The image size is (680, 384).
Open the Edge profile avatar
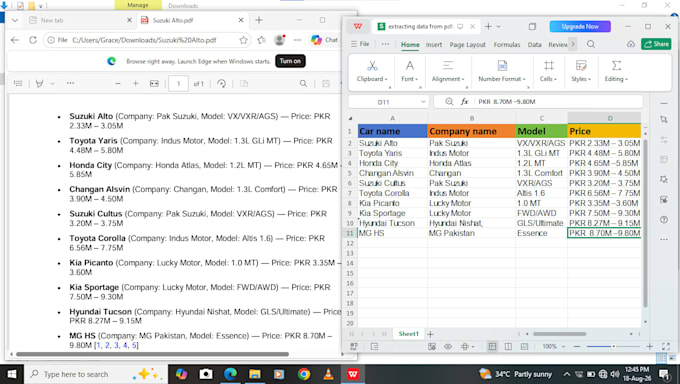click(280, 40)
